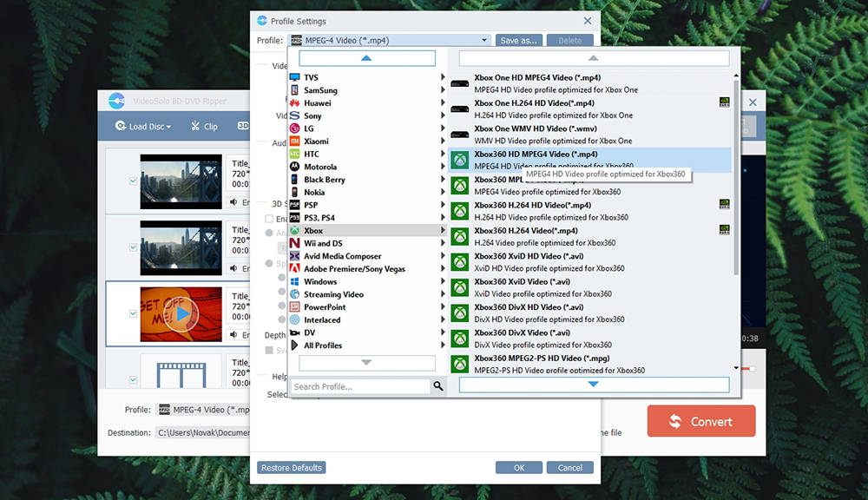The image size is (868, 500).
Task: Select Xbox One H.264 HD Video profile
Action: click(590, 109)
